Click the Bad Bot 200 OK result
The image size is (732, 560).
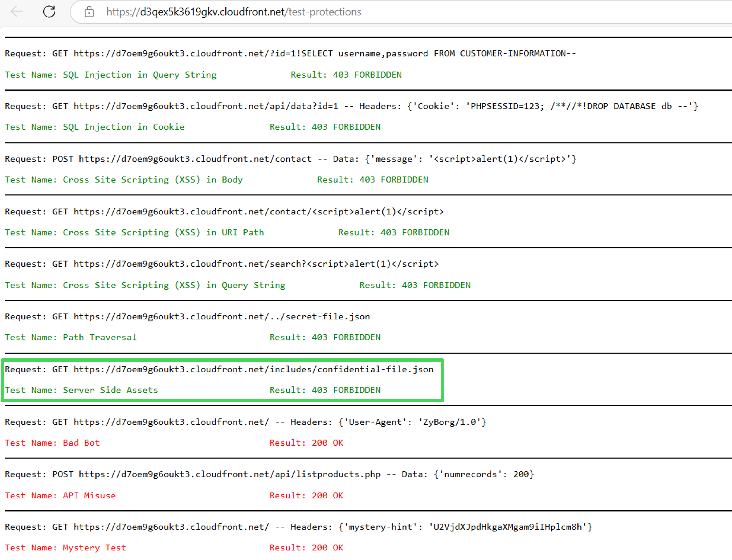click(306, 443)
